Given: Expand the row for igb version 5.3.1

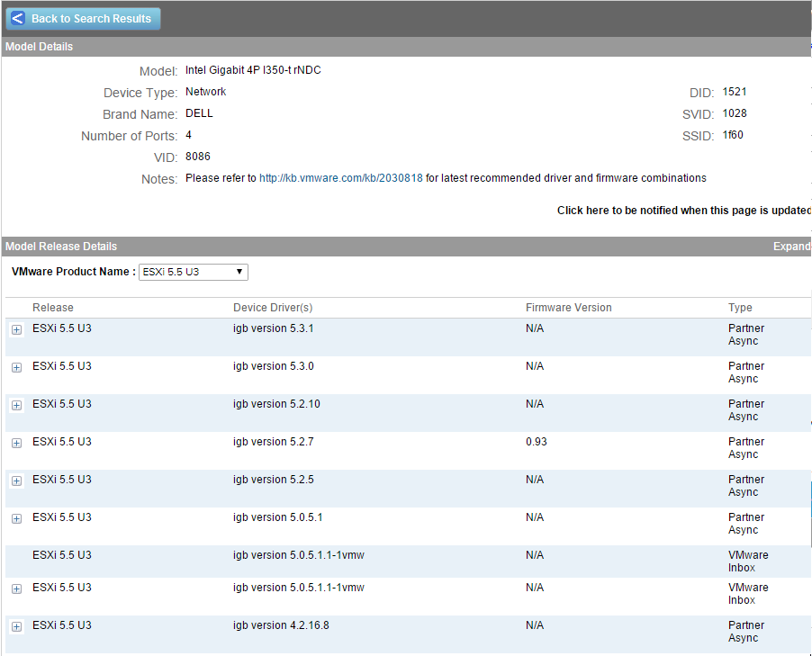Looking at the screenshot, I should [x=15, y=329].
